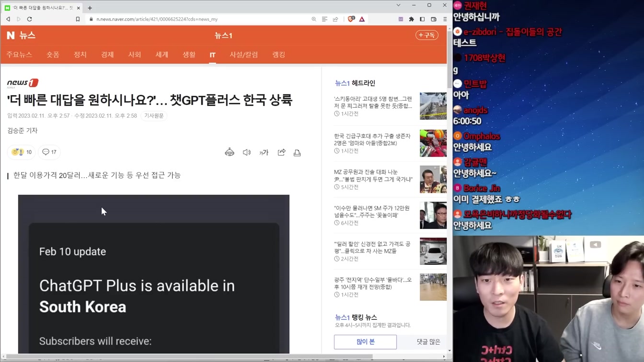Open headline about 달러 할인 신경전

[x=372, y=247]
